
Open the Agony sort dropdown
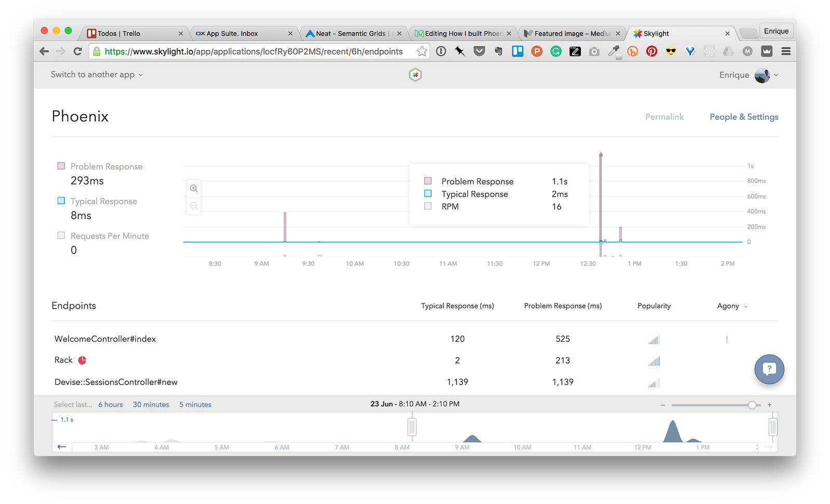732,306
